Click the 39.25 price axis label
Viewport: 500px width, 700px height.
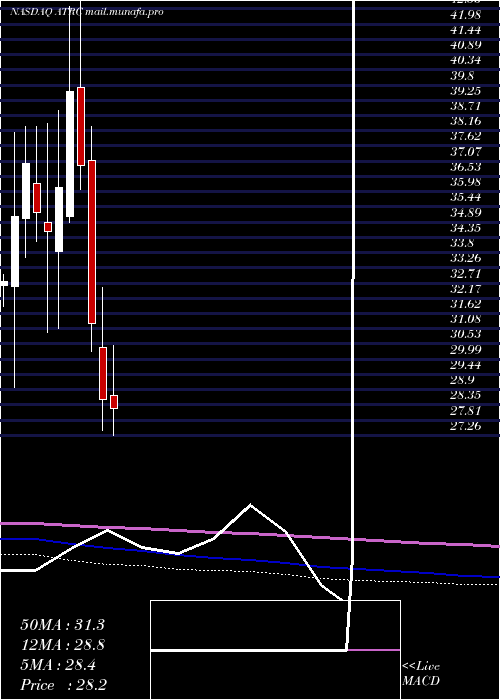pos(466,91)
